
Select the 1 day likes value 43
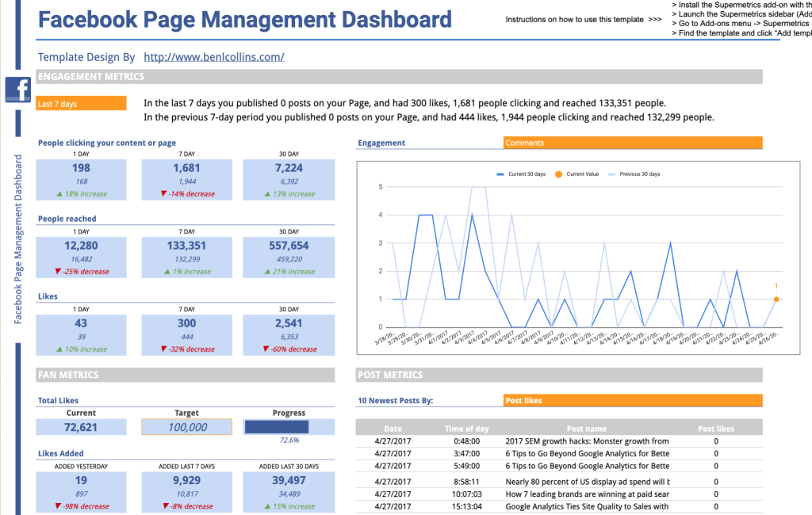tap(81, 323)
